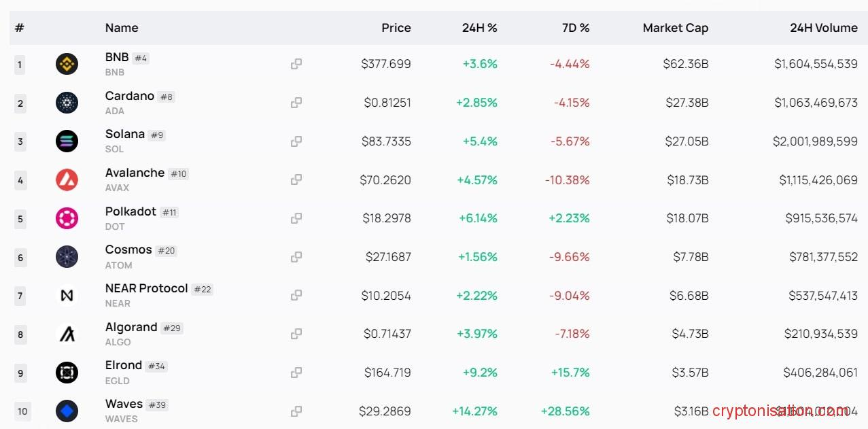Click the Name column header
This screenshot has width=868, height=429.
coord(121,28)
